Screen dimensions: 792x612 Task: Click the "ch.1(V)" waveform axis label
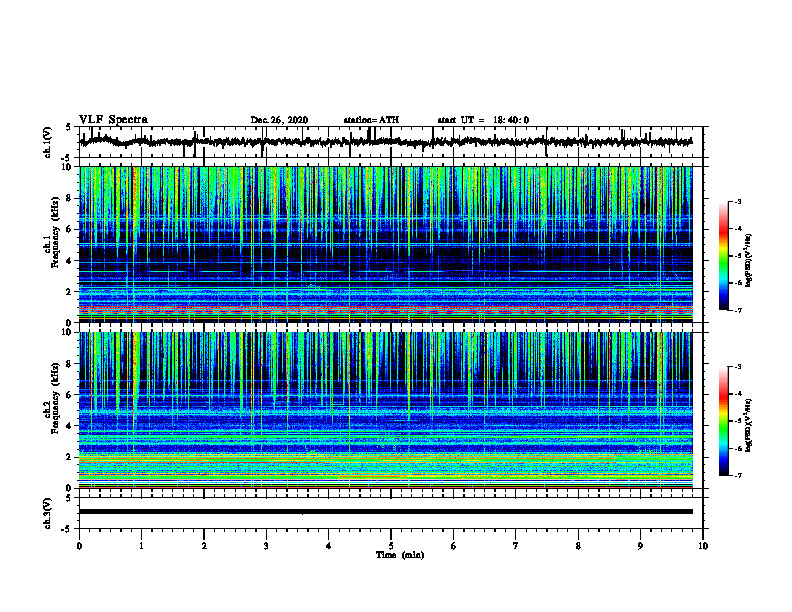click(x=48, y=142)
